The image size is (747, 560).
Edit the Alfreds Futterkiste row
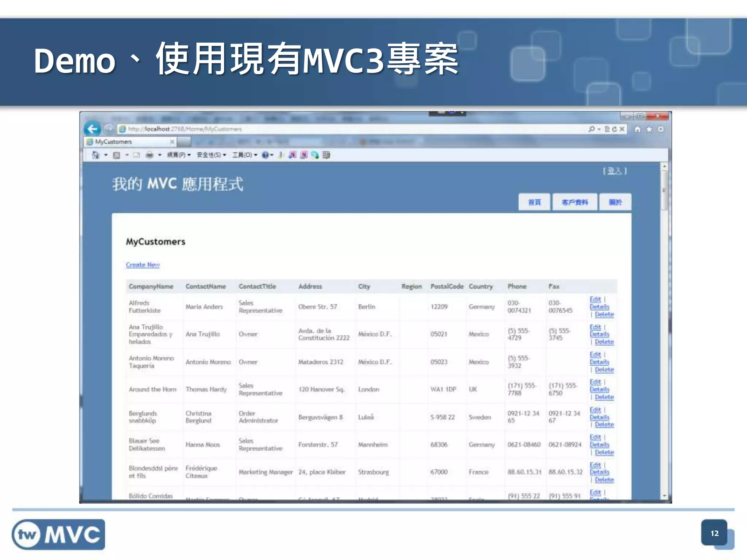(x=595, y=299)
